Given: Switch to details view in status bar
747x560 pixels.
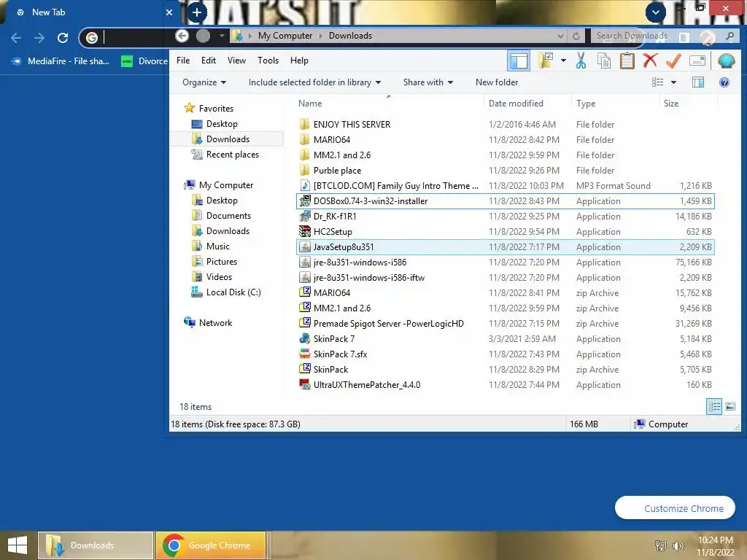Looking at the screenshot, I should pyautogui.click(x=714, y=407).
